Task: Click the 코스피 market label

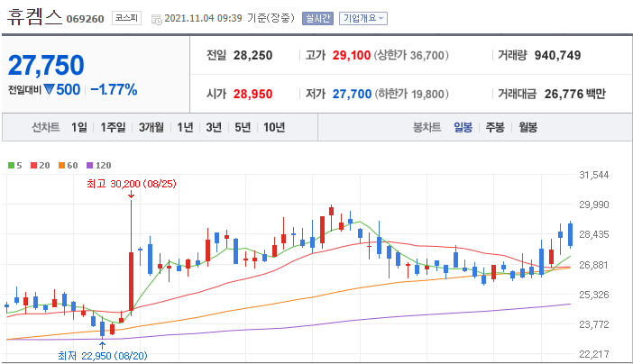Action: tap(126, 18)
